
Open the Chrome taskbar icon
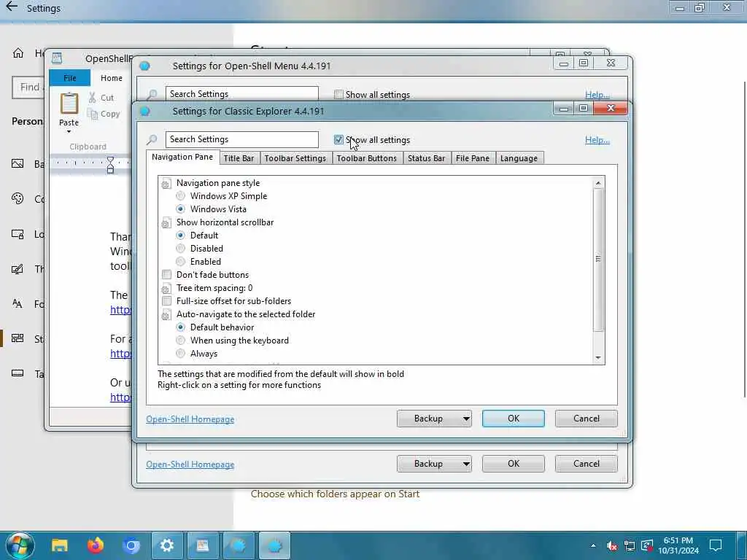click(x=131, y=545)
